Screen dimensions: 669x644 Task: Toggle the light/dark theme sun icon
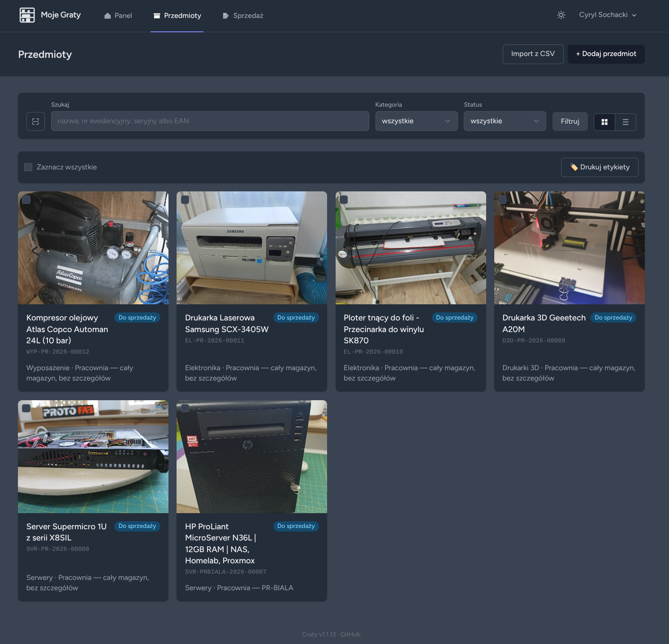pyautogui.click(x=561, y=15)
